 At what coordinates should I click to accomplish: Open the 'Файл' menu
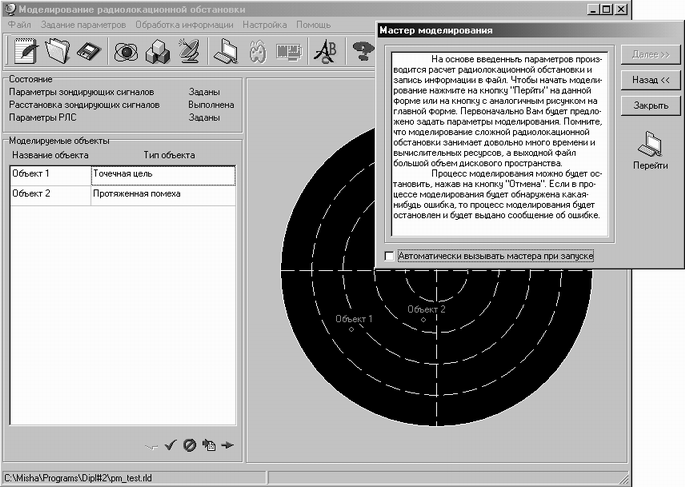tap(19, 23)
